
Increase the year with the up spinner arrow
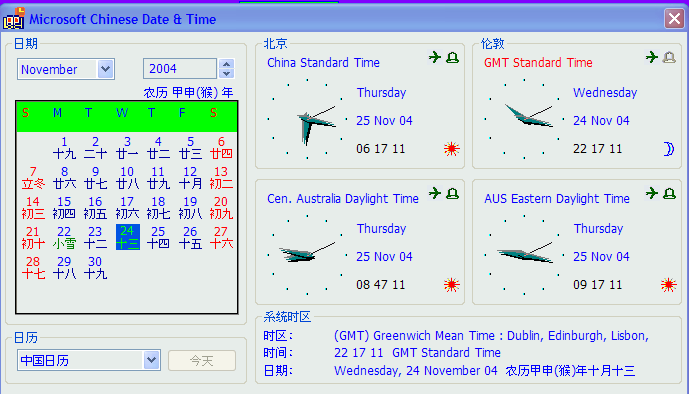click(x=226, y=64)
